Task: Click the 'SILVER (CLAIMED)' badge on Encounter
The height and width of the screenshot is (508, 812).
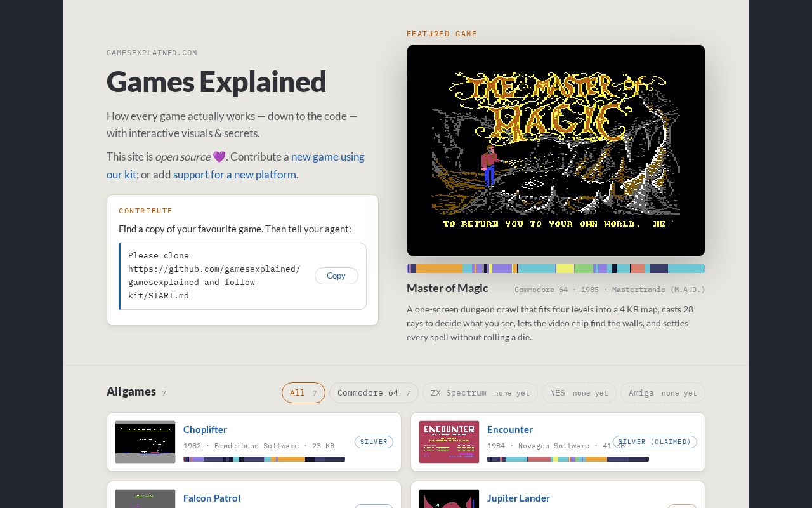Action: 655,442
